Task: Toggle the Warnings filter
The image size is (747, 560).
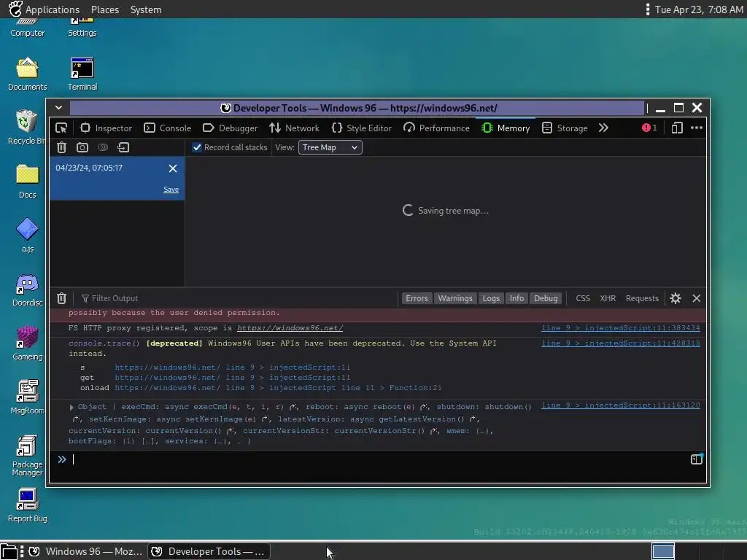Action: pyautogui.click(x=455, y=298)
